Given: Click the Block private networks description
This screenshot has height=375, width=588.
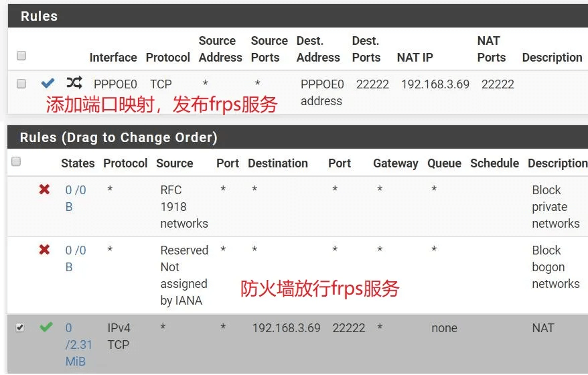Looking at the screenshot, I should 555,206.
